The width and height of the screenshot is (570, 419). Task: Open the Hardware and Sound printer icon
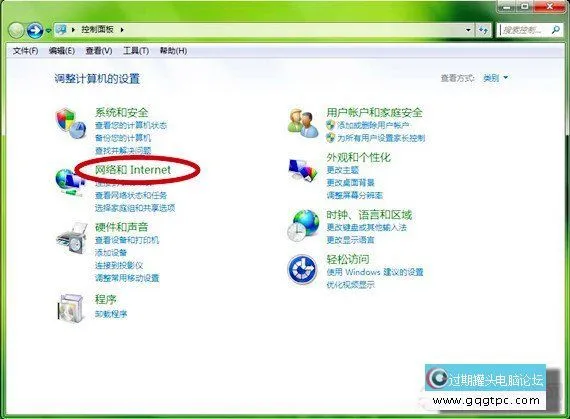(x=72, y=238)
